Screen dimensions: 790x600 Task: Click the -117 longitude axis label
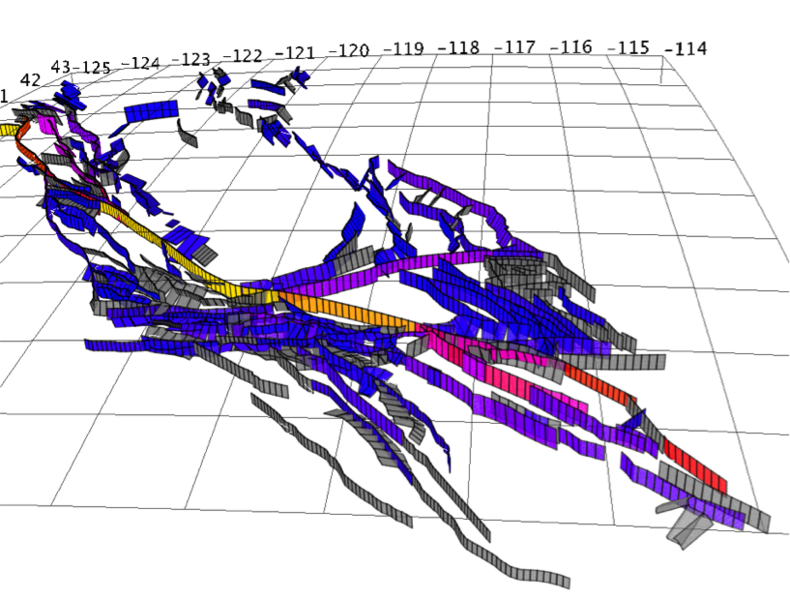[x=514, y=47]
